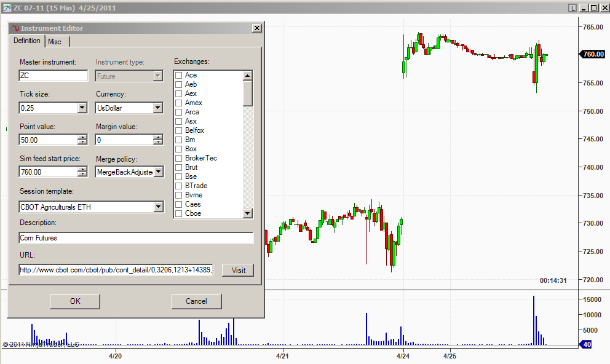Click the Cancel button
The height and width of the screenshot is (364, 610).
click(196, 301)
